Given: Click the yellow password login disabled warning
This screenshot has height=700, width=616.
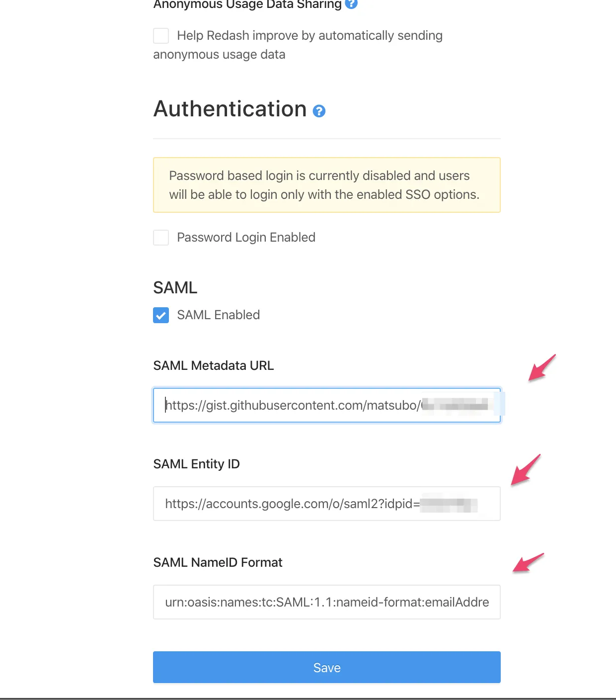Looking at the screenshot, I should click(326, 185).
